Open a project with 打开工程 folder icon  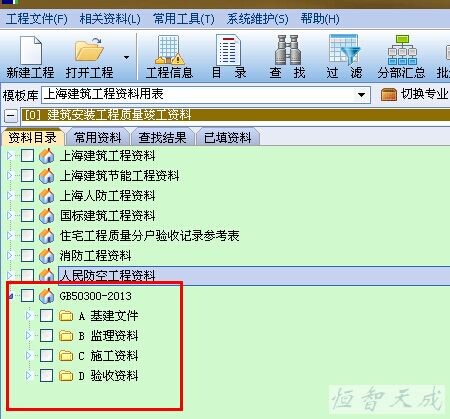(89, 49)
